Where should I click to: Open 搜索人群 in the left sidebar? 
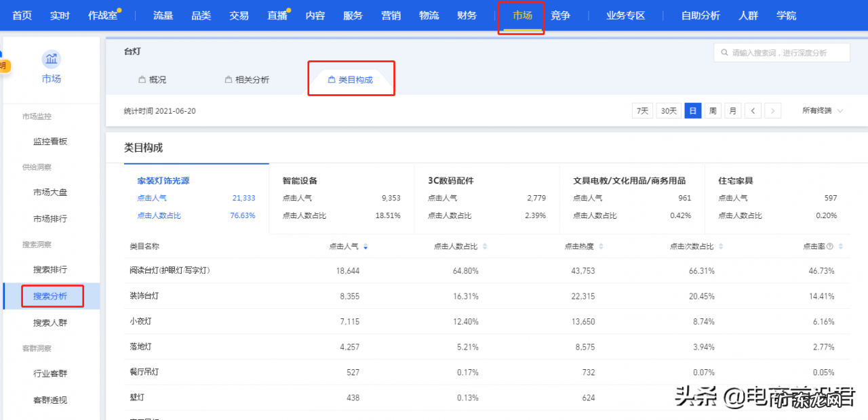tap(52, 322)
